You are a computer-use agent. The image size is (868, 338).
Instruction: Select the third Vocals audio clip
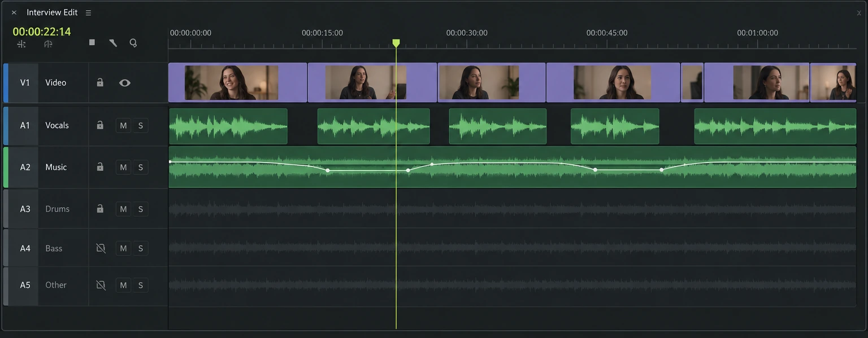tap(498, 126)
